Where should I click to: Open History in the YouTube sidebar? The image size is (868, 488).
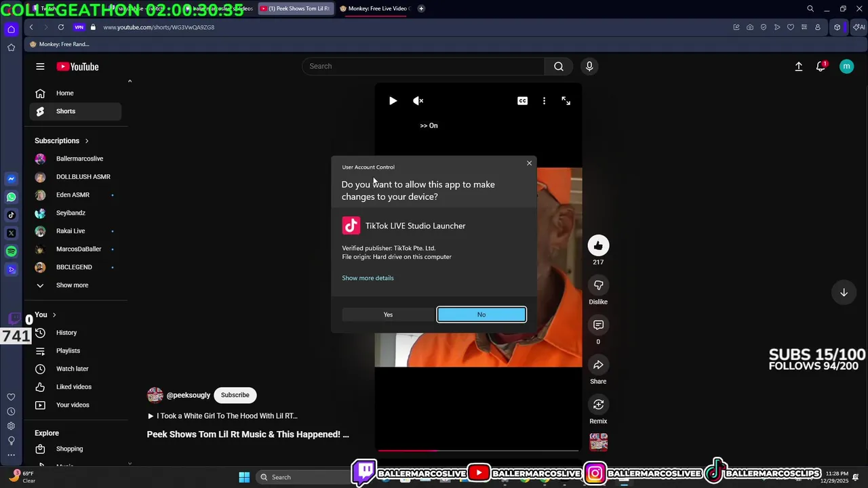pos(75,333)
